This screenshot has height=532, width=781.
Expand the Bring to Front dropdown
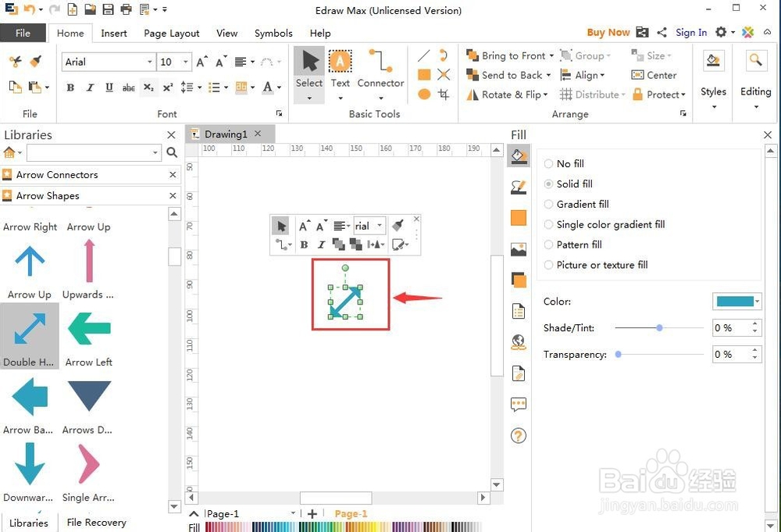coord(551,55)
